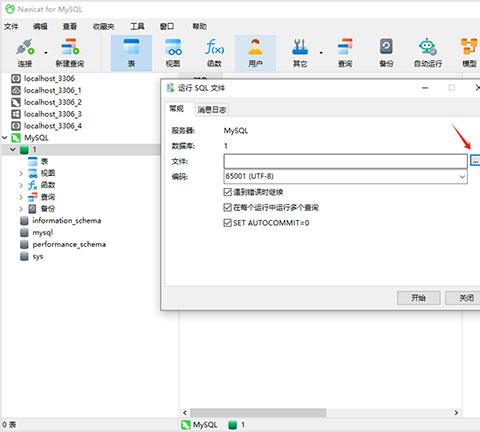Image resolution: width=480 pixels, height=432 pixels.
Task: Minimize the Run SQL File dialog
Action: (x=425, y=88)
